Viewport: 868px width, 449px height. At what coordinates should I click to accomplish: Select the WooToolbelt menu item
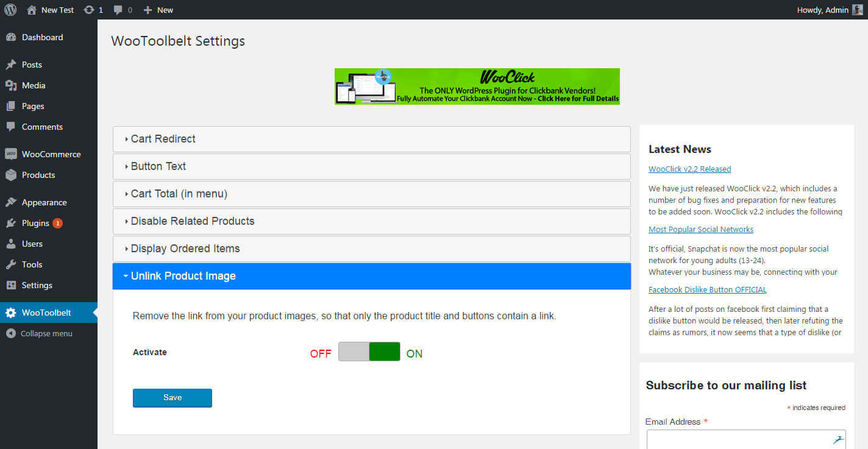pyautogui.click(x=49, y=313)
